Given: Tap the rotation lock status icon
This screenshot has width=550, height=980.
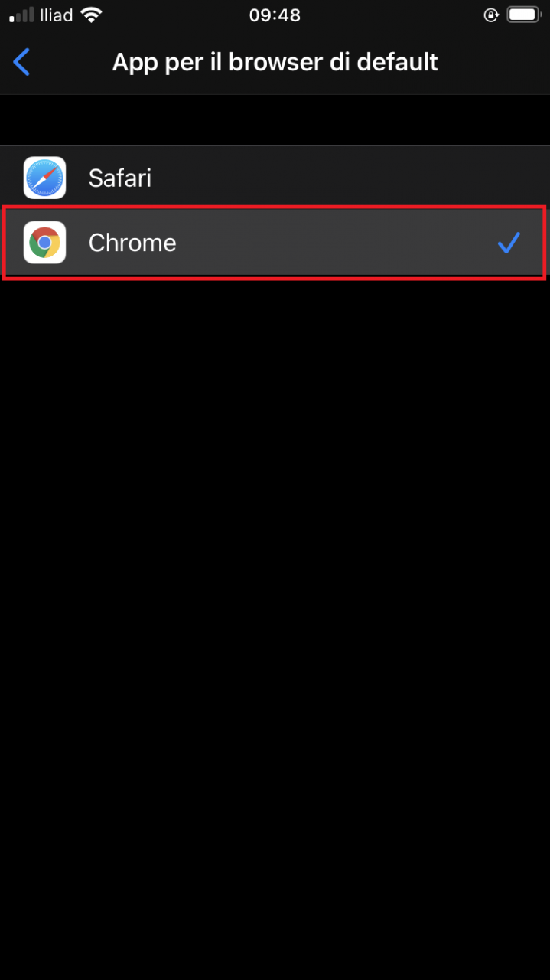Looking at the screenshot, I should click(492, 15).
